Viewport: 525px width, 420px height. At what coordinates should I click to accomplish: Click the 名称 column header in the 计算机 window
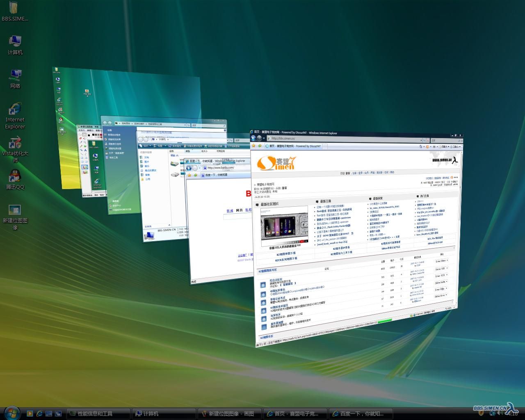pyautogui.click(x=176, y=151)
